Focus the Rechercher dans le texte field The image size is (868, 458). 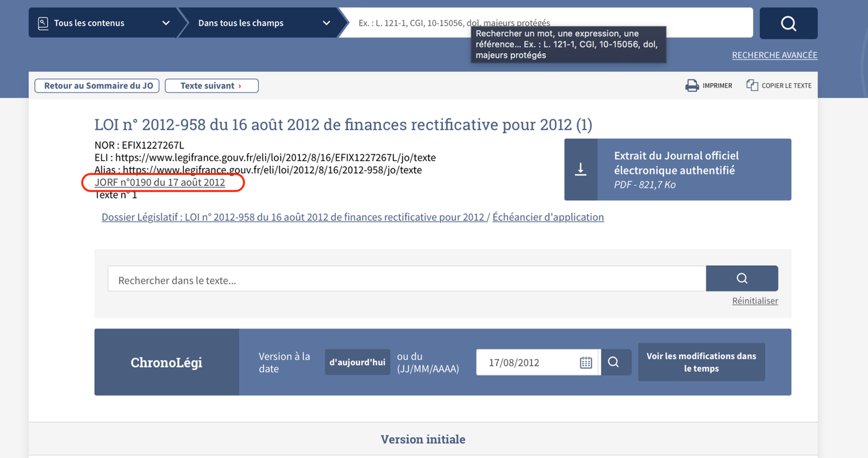[x=407, y=279]
